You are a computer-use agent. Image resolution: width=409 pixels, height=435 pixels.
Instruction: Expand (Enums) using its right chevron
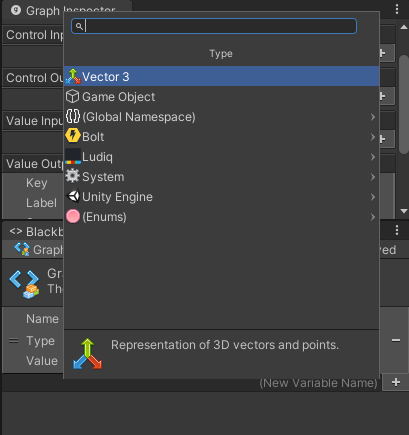(x=373, y=217)
